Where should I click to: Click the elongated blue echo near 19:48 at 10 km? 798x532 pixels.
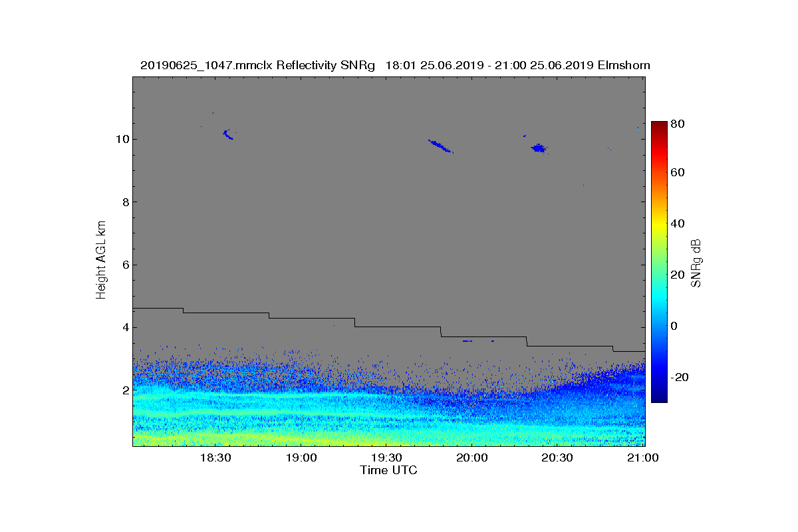[440, 146]
